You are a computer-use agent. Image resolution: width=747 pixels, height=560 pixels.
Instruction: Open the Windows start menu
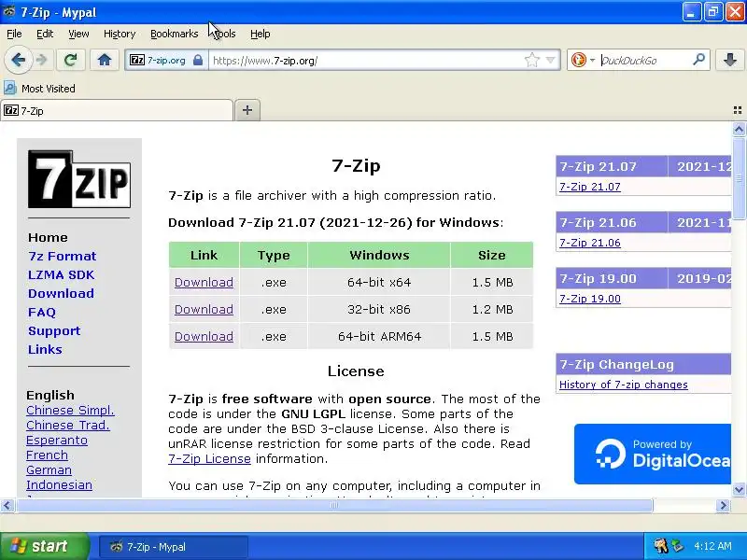pos(44,546)
